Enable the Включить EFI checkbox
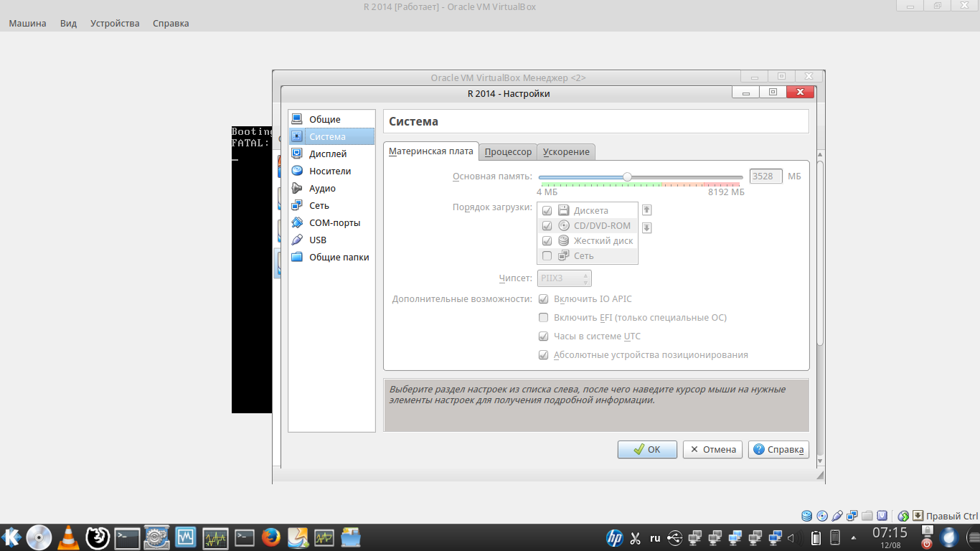This screenshot has height=551, width=980. click(544, 318)
